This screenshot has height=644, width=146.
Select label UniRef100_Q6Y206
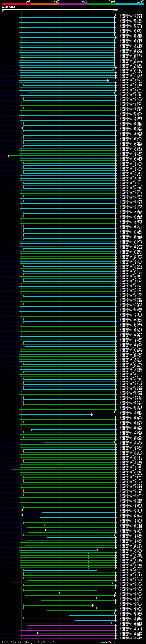[x=131, y=570]
